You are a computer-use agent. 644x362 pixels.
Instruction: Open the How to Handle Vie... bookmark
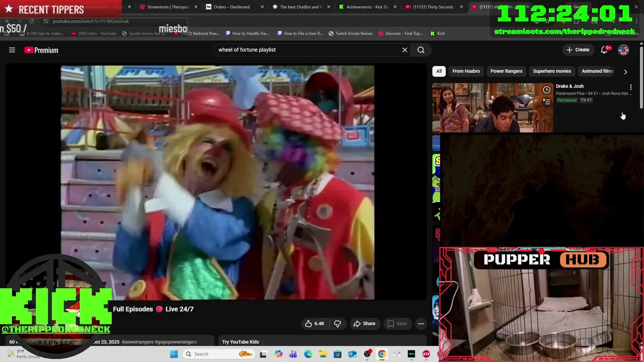247,33
